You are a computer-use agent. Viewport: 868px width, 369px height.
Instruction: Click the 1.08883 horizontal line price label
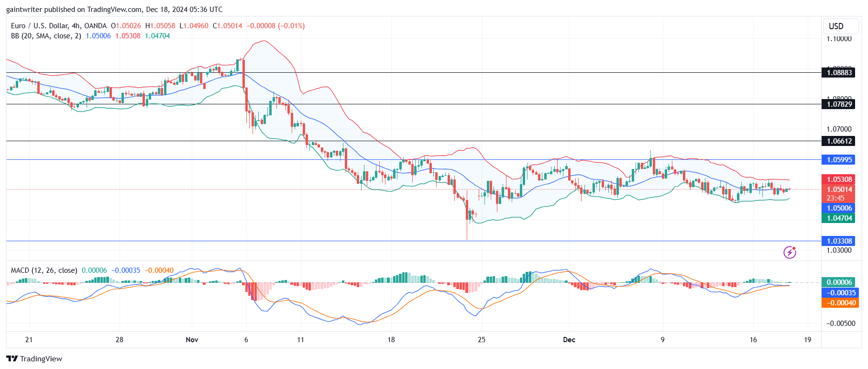[x=839, y=73]
